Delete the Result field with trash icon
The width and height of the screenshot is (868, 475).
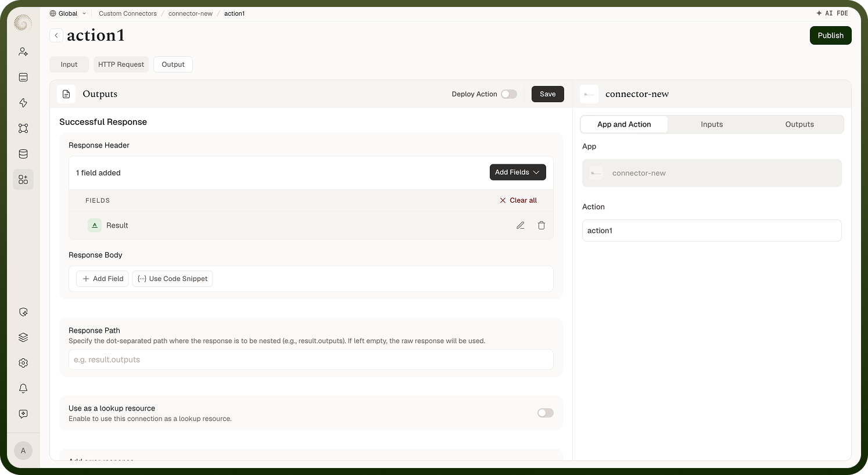click(541, 225)
